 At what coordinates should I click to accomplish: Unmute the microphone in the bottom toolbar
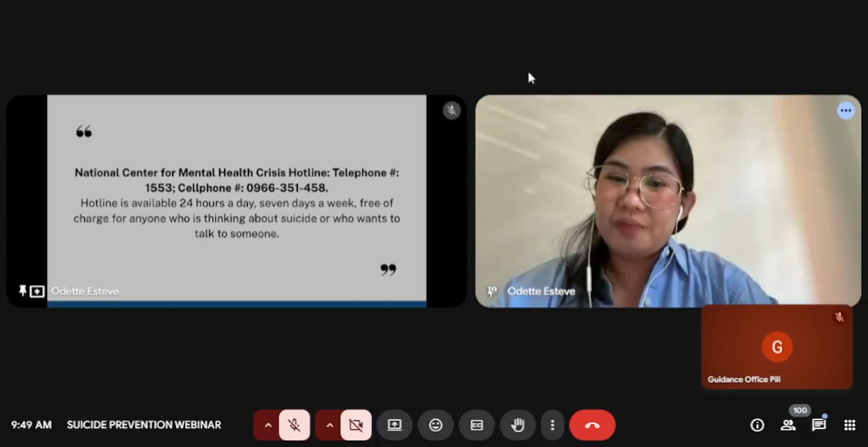click(x=294, y=425)
